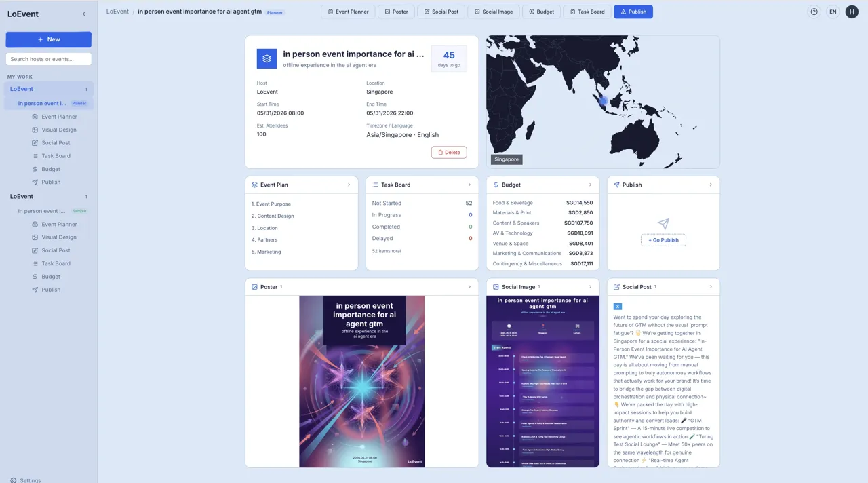This screenshot has width=868, height=483.
Task: Click the X platform badge in Social Post
Action: (x=618, y=307)
